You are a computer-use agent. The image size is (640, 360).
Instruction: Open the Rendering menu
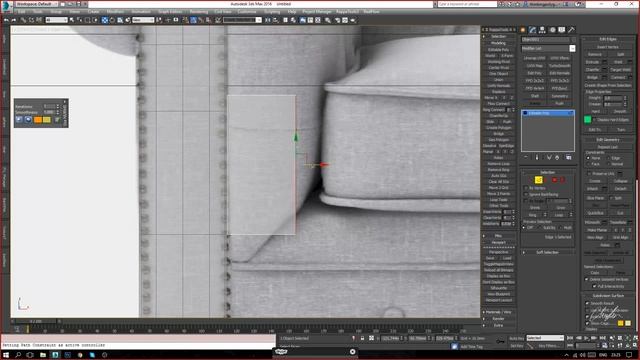[x=198, y=12]
